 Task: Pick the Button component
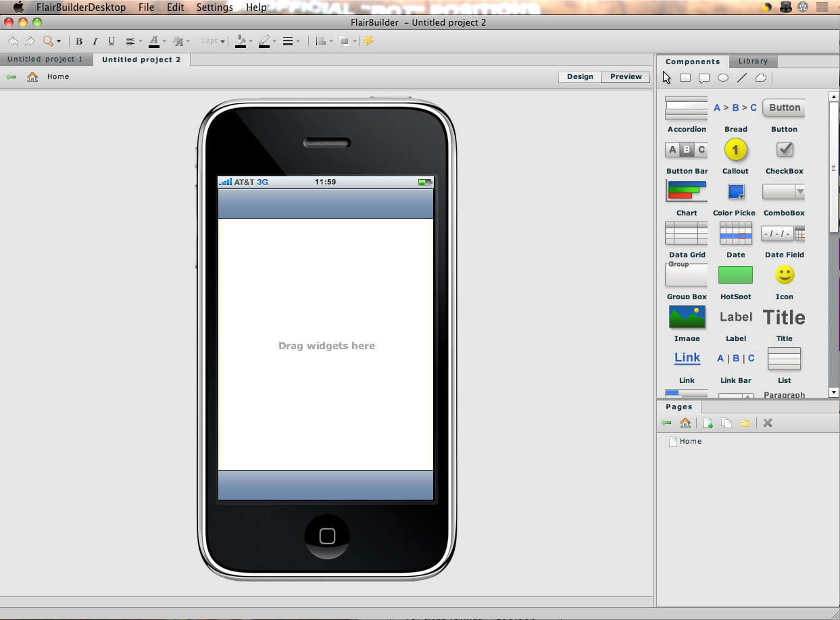pos(784,114)
